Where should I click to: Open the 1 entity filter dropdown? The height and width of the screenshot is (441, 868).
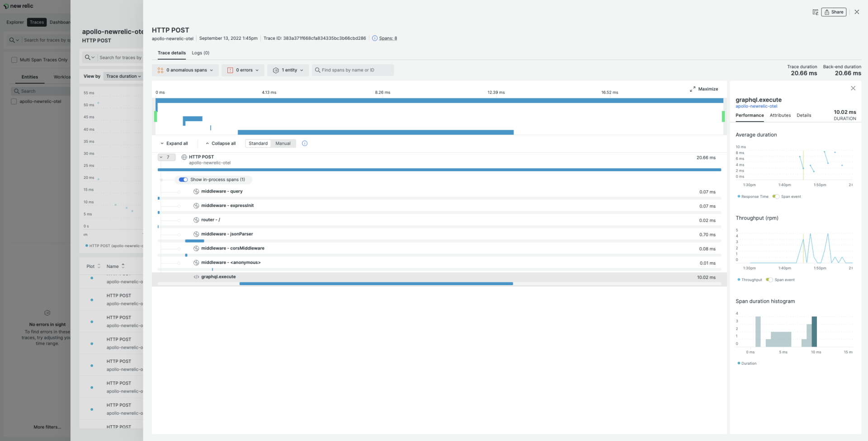point(288,70)
